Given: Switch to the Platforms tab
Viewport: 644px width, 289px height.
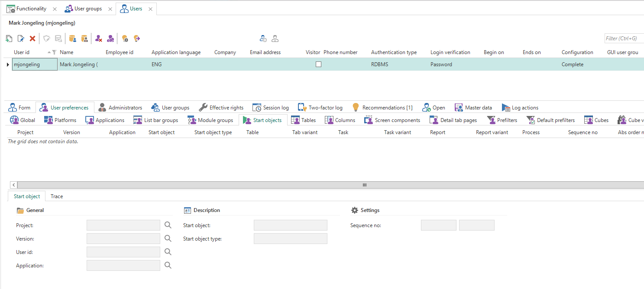Looking at the screenshot, I should 60,120.
